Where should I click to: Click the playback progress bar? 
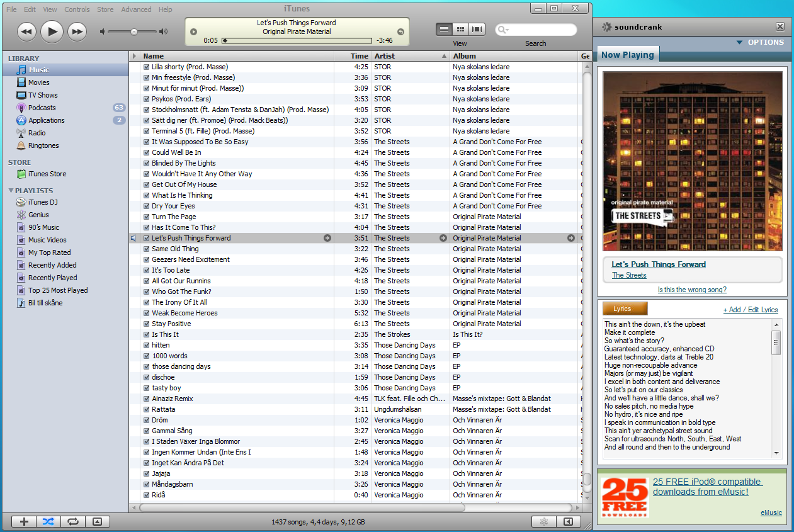point(297,40)
